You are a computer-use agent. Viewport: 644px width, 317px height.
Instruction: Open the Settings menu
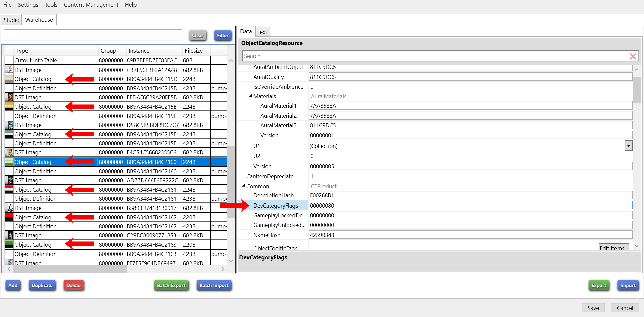[x=28, y=5]
